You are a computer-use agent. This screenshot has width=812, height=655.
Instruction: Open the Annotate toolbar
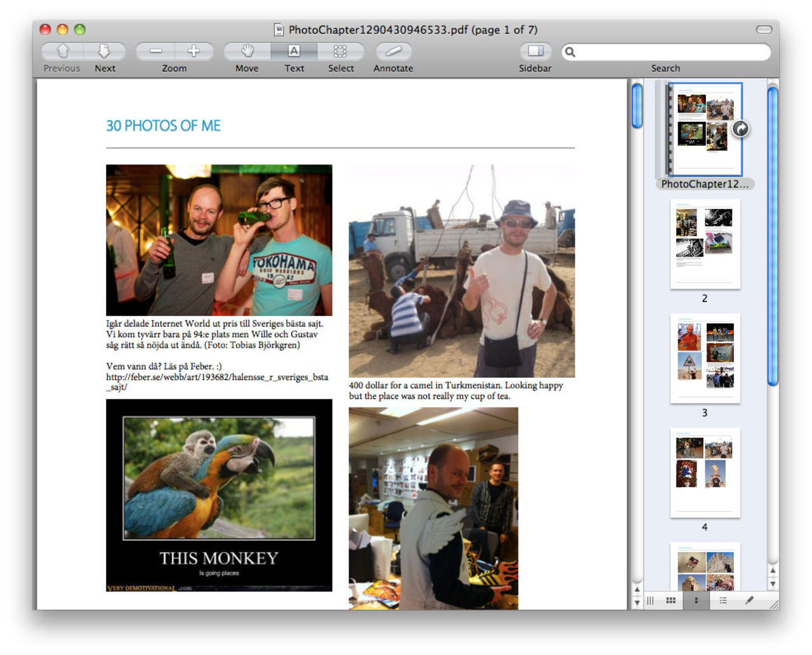click(x=393, y=51)
